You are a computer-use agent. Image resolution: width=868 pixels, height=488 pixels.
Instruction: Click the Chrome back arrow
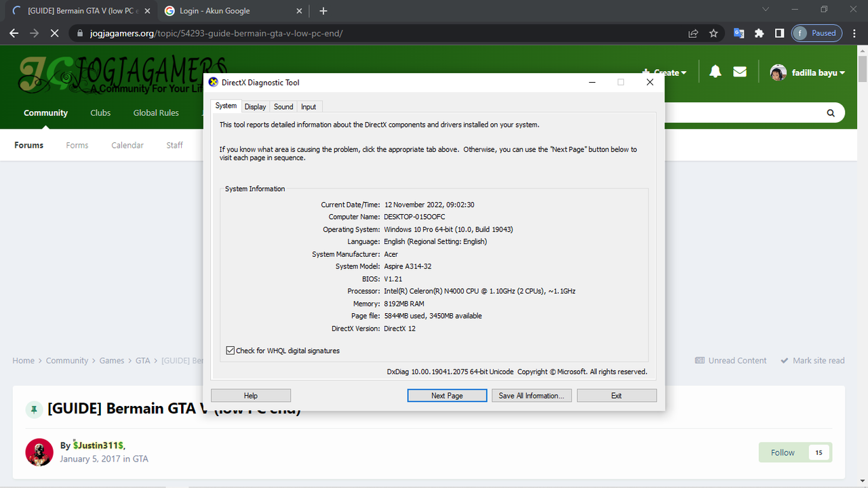pos(14,33)
